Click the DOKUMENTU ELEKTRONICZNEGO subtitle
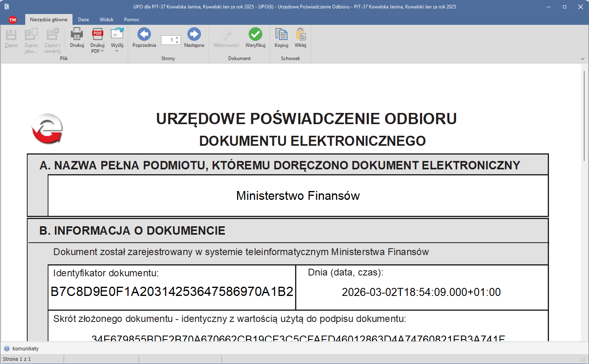Image resolution: width=589 pixels, height=364 pixels. coord(312,141)
